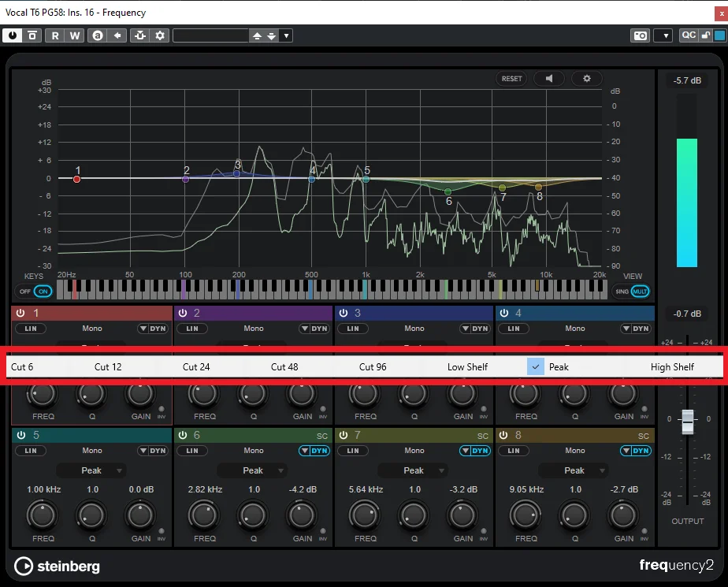Click the empty preset name field
Viewport: 728px width, 587px height.
210,35
